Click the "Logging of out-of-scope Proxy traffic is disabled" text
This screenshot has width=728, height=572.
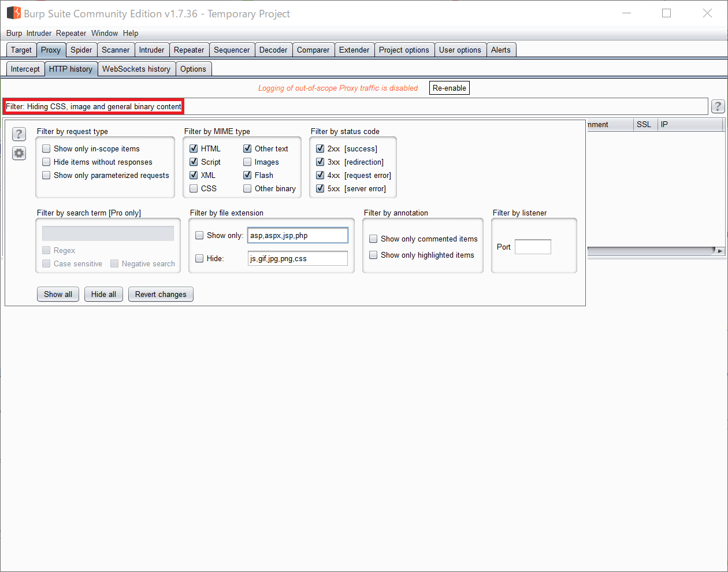click(338, 88)
